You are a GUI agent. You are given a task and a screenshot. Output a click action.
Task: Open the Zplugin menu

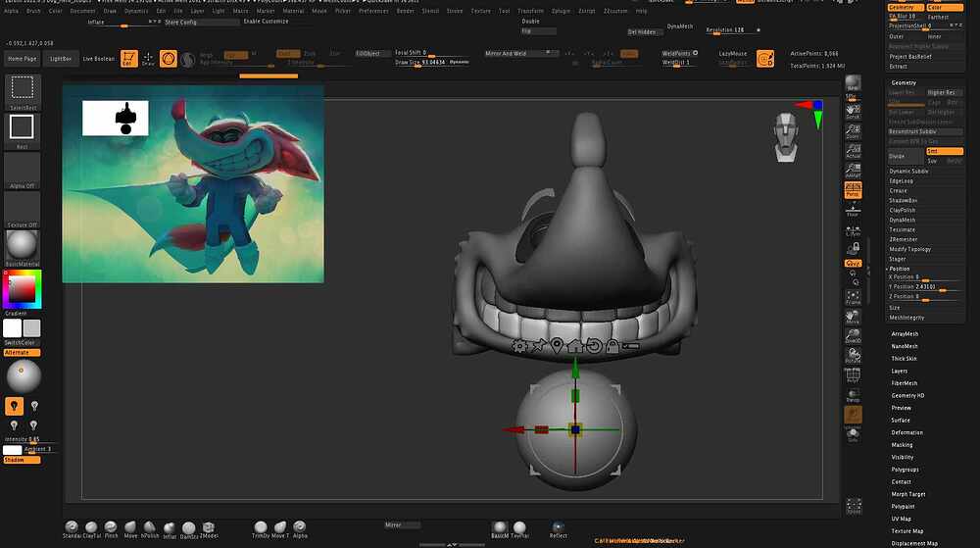coord(561,11)
